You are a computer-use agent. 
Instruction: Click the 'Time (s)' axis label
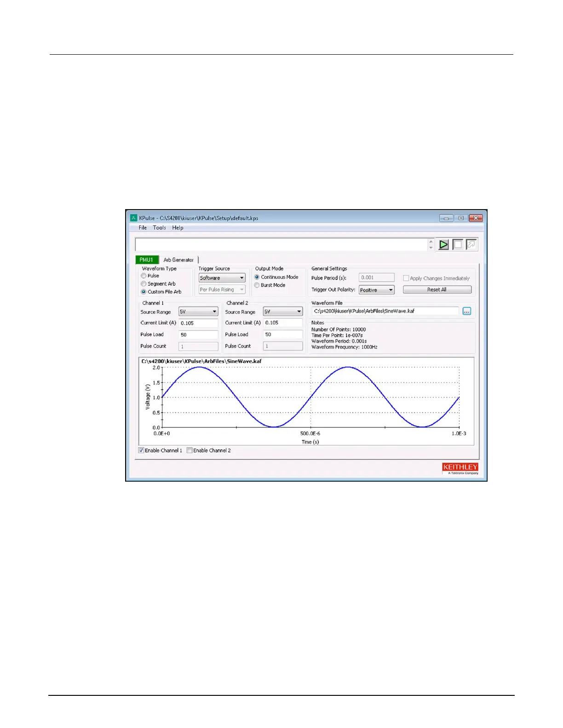click(310, 442)
